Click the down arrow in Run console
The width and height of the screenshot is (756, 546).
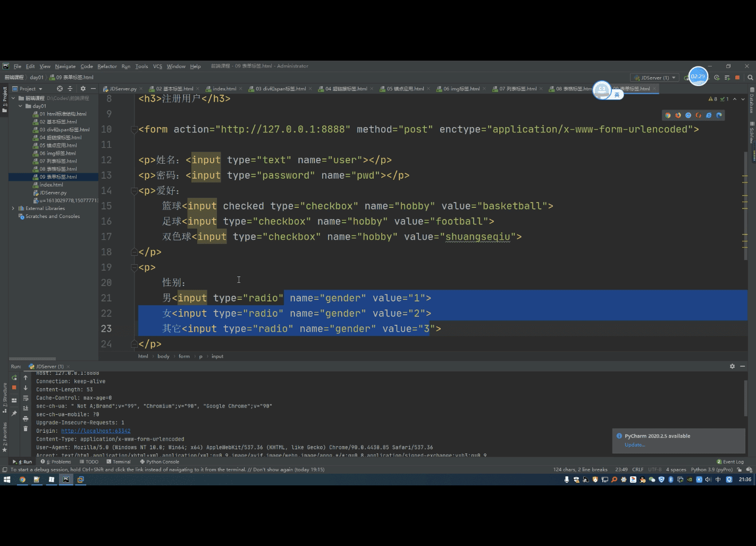point(26,388)
